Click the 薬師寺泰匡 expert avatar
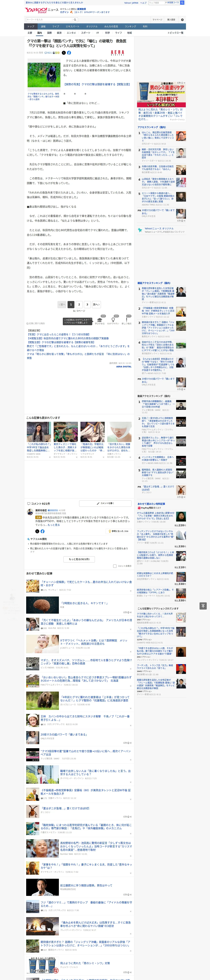 click(x=30, y=512)
